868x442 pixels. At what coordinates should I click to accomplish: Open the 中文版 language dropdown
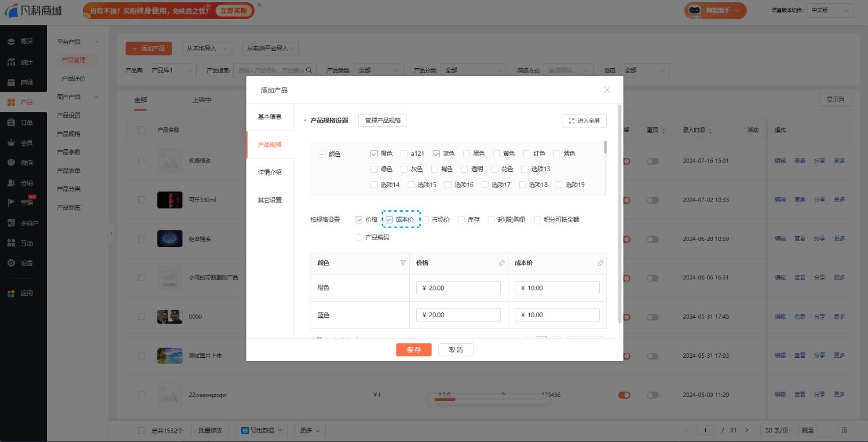click(x=830, y=10)
